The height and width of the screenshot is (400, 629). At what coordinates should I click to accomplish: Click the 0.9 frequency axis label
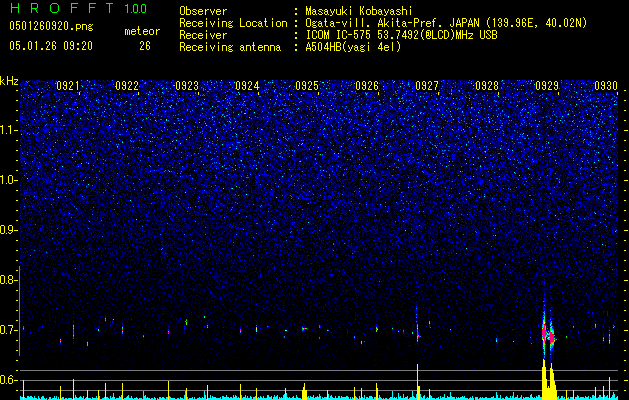(8, 230)
